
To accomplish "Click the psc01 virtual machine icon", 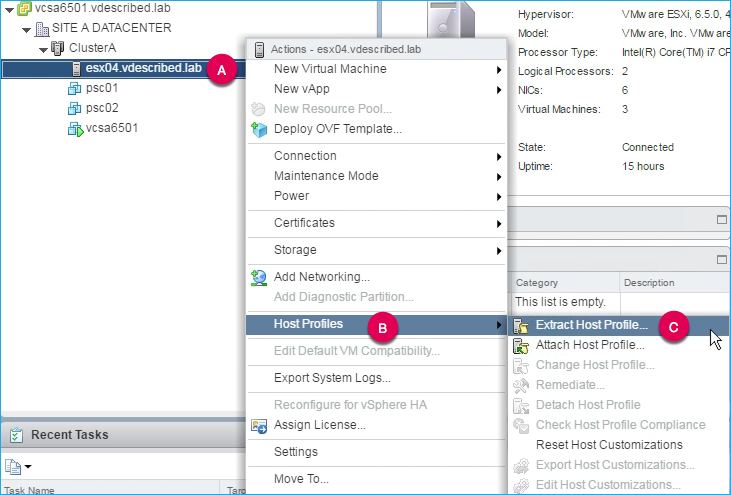I will [75, 88].
